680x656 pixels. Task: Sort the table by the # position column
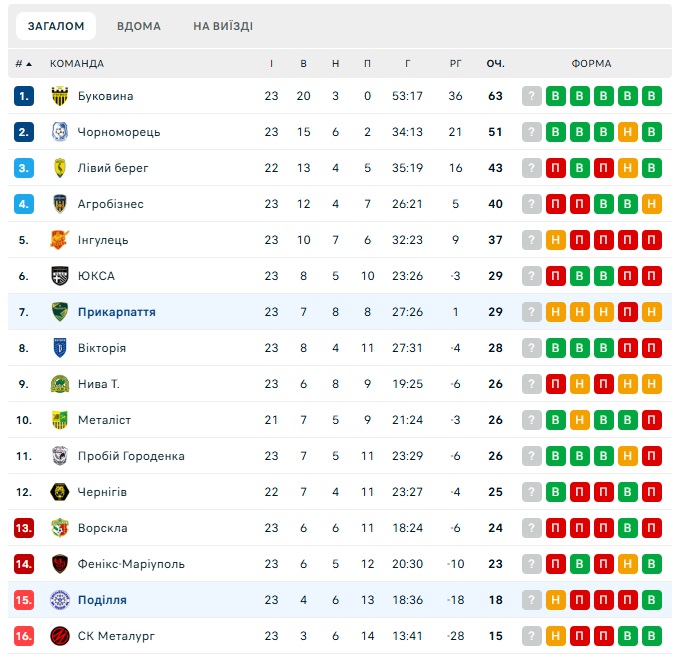tap(23, 64)
